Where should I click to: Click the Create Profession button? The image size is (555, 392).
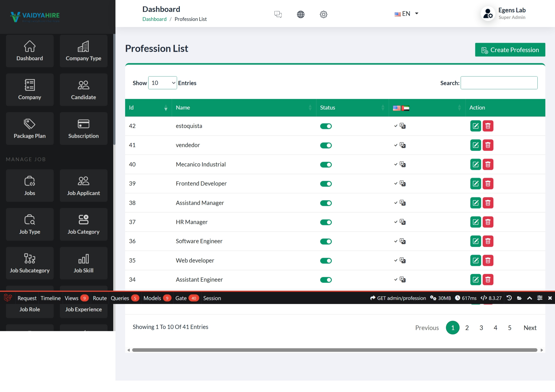tap(510, 50)
